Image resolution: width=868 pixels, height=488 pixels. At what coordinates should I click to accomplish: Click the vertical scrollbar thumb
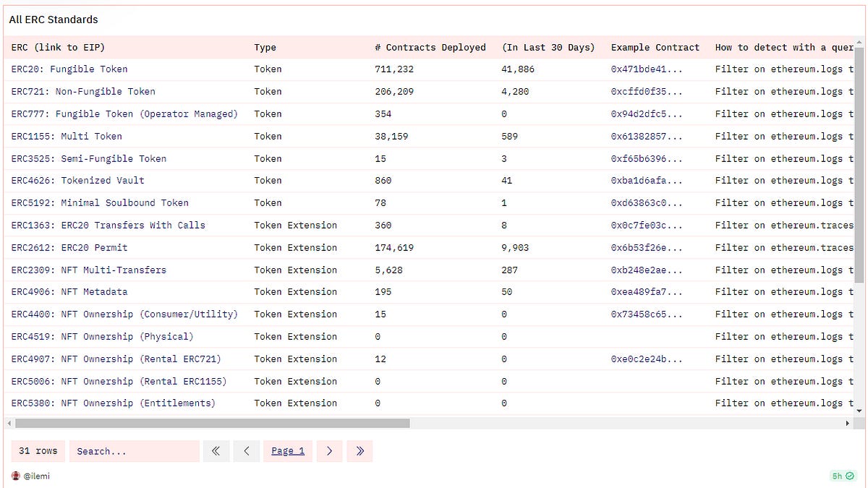859,166
